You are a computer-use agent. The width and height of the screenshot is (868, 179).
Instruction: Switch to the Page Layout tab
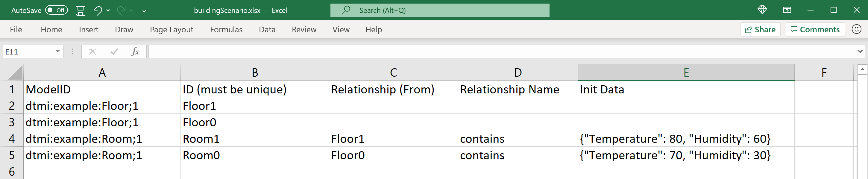[x=172, y=30]
